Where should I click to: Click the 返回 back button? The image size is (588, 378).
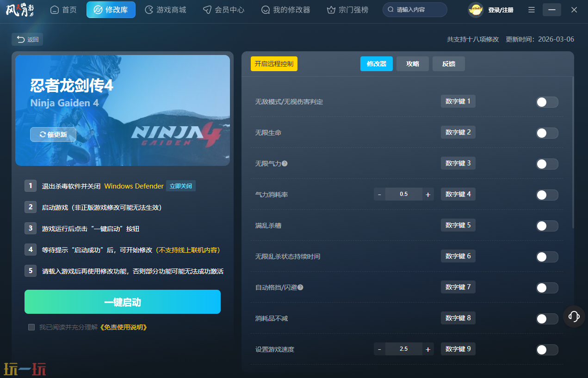(27, 39)
